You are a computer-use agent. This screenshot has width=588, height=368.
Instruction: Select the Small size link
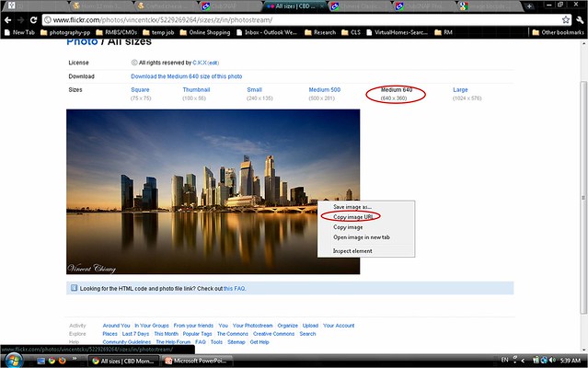(254, 90)
